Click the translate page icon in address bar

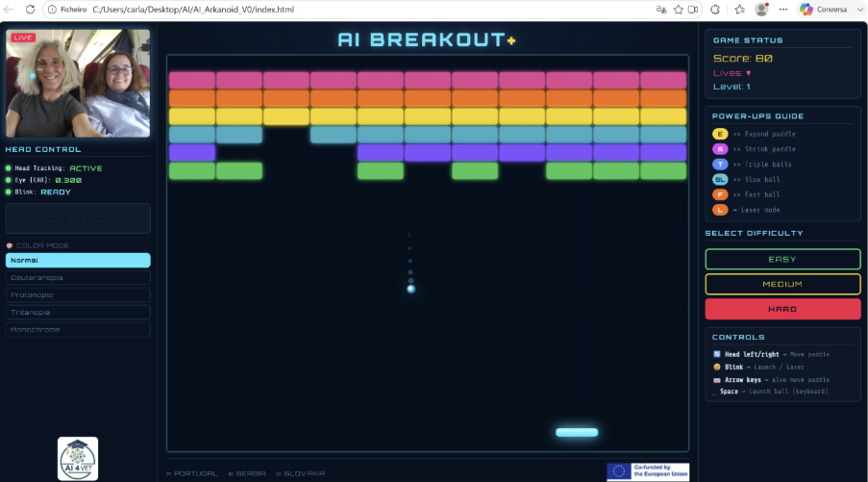coord(661,10)
